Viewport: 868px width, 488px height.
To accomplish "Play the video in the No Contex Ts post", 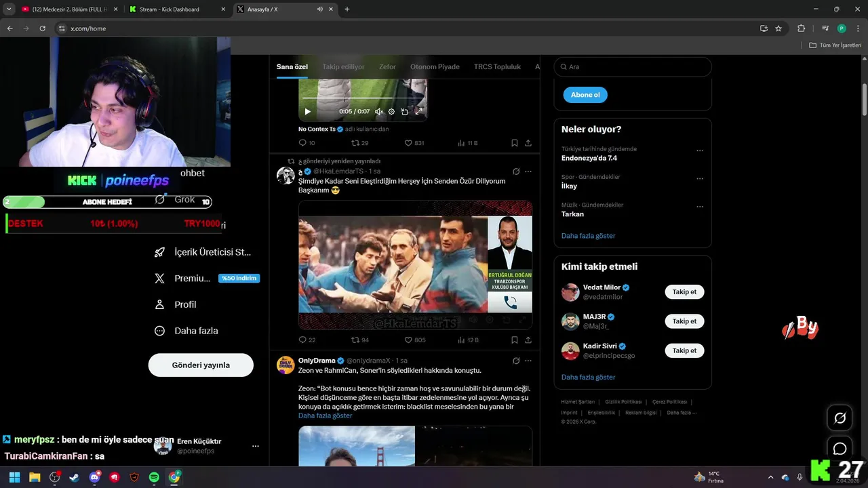I will 307,112.
